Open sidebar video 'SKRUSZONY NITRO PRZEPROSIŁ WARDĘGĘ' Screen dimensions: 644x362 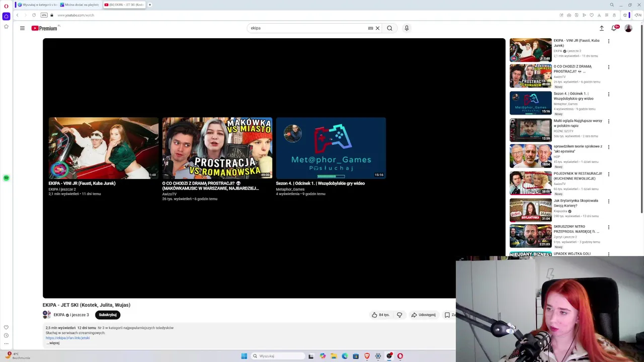[577, 229]
